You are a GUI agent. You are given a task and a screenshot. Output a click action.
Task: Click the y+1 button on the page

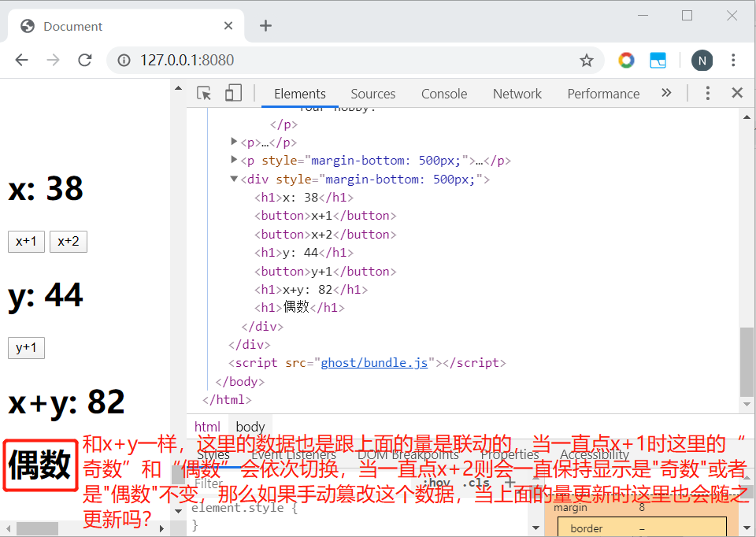(26, 348)
